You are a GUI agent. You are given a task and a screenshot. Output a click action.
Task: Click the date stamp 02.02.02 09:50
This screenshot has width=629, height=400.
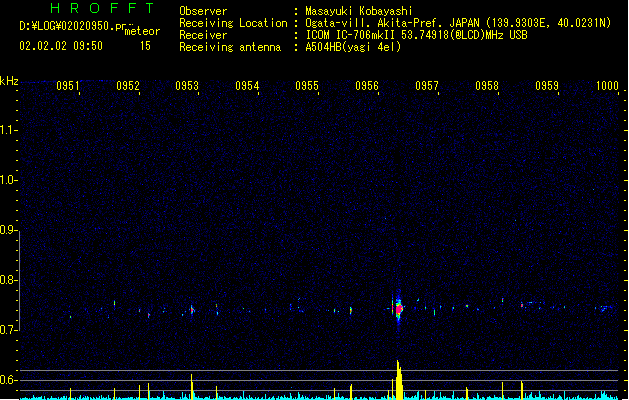pos(61,46)
